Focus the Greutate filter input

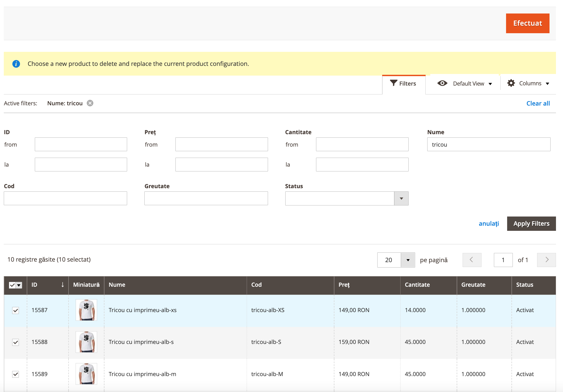206,198
